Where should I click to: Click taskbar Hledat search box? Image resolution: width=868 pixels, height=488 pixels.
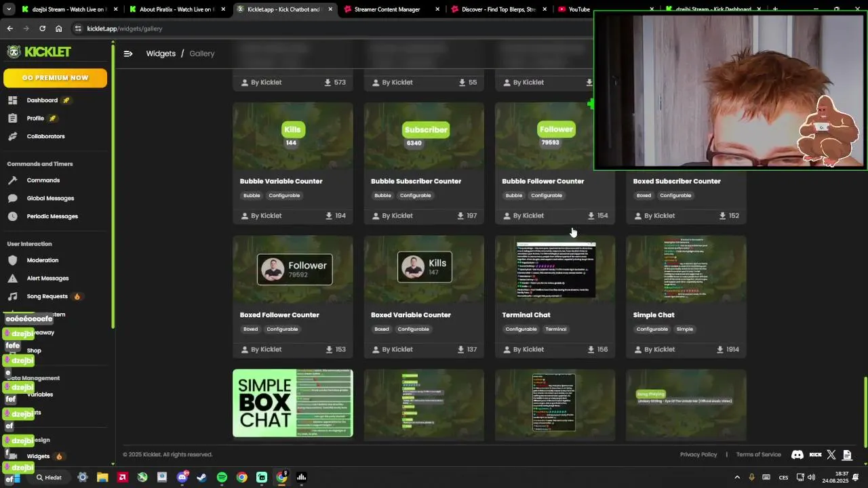pyautogui.click(x=49, y=477)
